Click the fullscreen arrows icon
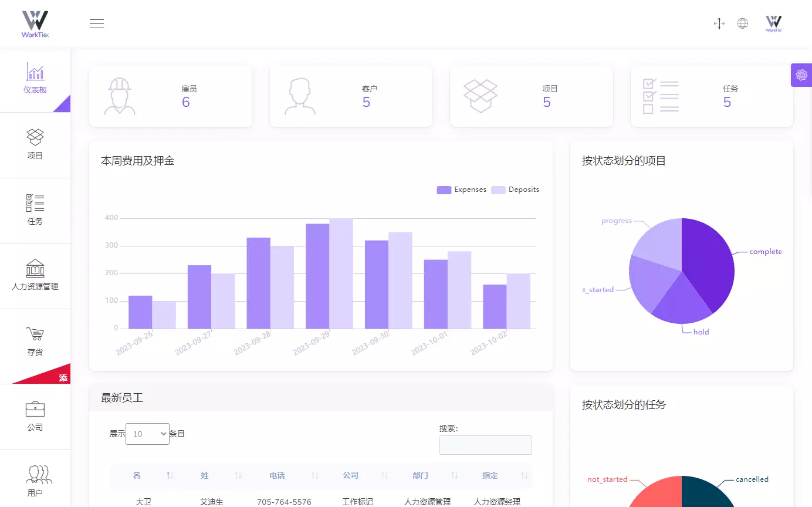 pos(719,23)
